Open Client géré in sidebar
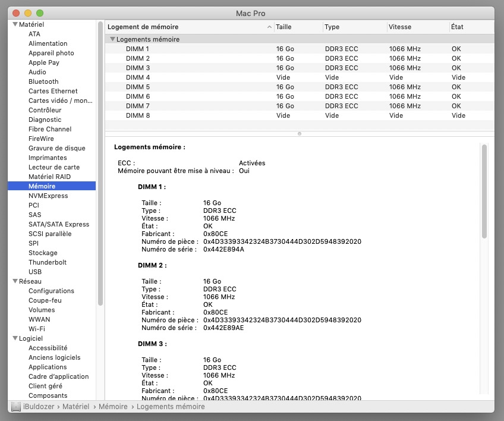This screenshot has width=504, height=421. 45,386
